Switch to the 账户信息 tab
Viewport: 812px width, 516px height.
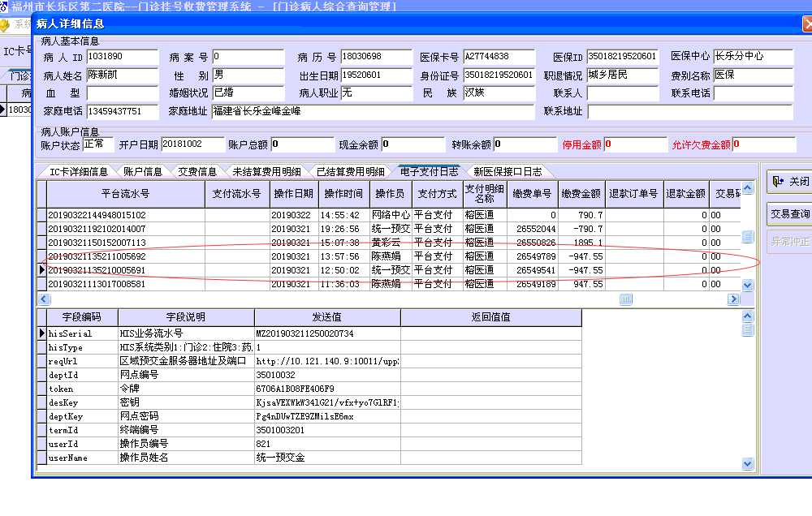142,172
